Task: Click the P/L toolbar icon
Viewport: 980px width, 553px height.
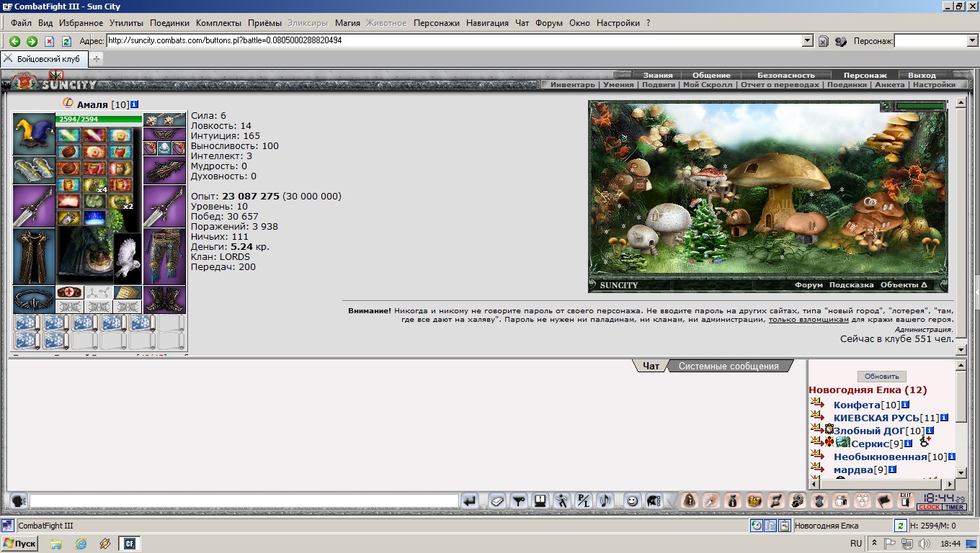Action: [584, 500]
